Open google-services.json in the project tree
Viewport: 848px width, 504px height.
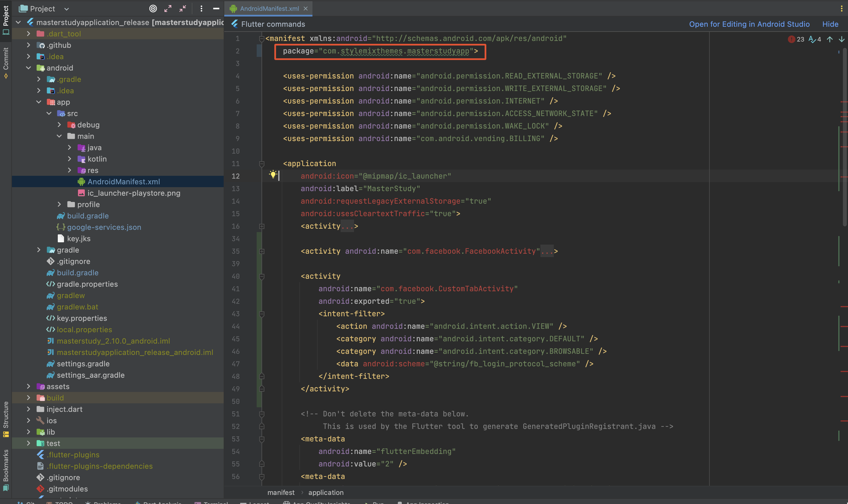pyautogui.click(x=104, y=227)
